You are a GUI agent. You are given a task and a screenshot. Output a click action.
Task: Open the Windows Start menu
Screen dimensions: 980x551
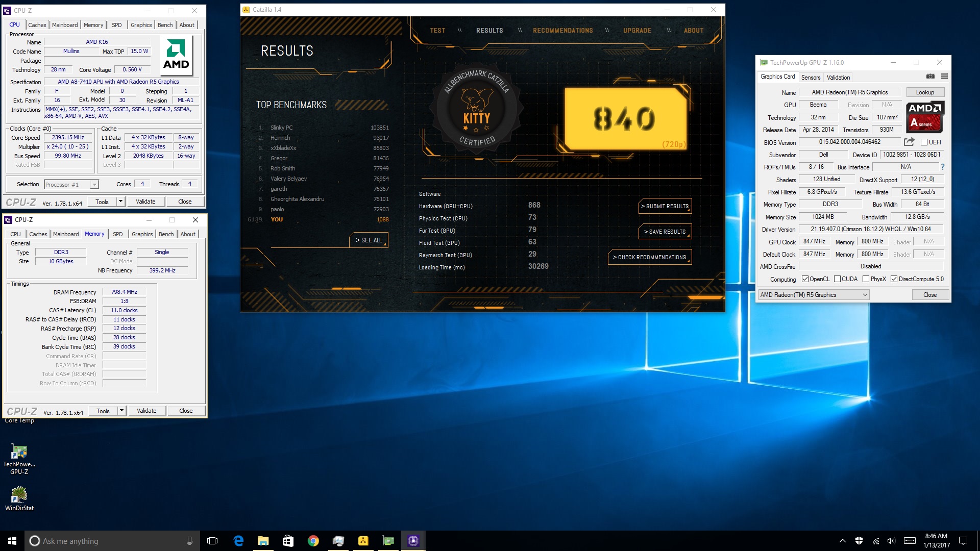[12, 541]
